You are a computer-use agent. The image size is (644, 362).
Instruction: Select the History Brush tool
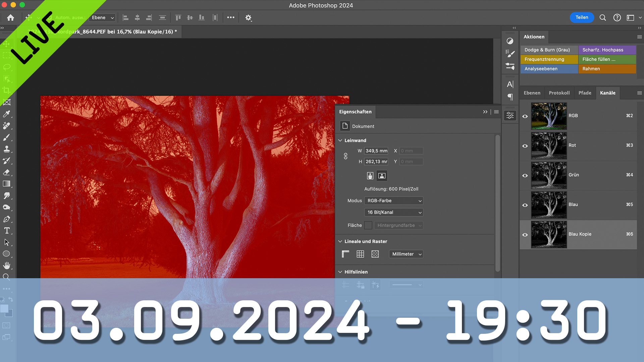click(6, 161)
